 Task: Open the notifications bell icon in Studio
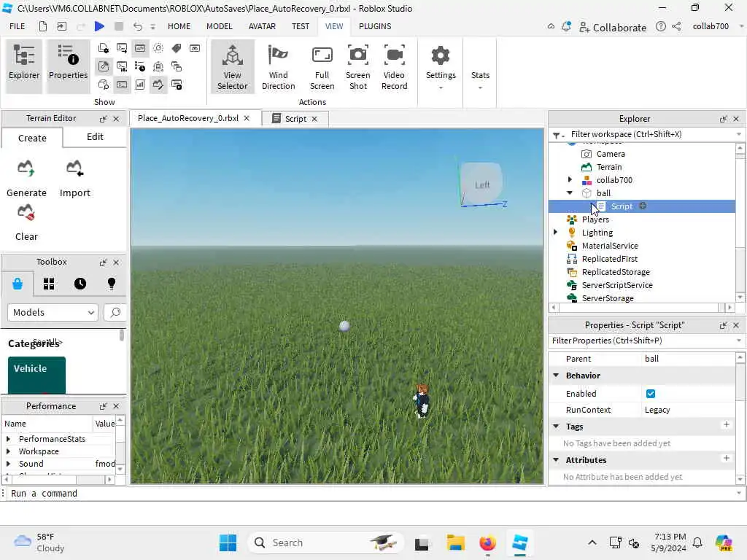click(x=566, y=26)
